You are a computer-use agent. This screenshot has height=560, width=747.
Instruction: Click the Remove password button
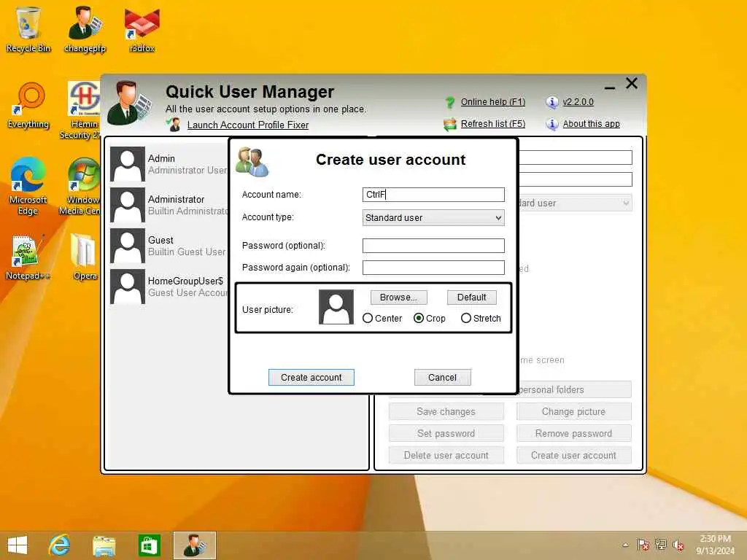coord(573,433)
